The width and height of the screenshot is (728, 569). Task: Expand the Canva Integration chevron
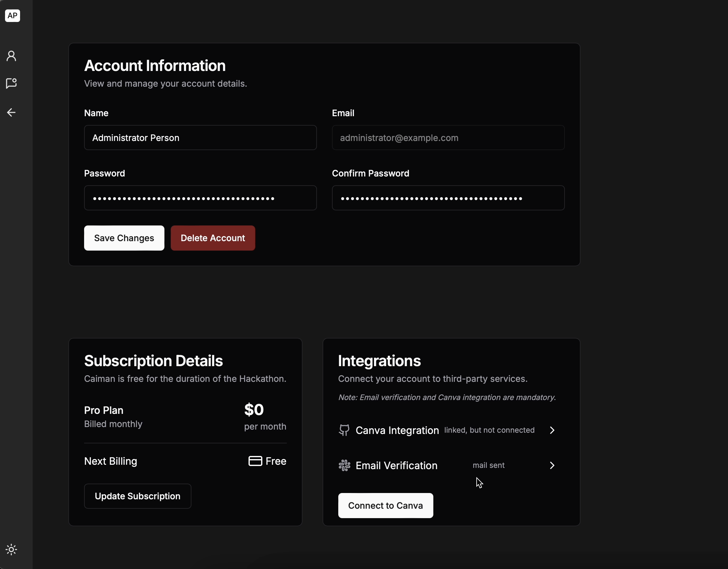tap(552, 430)
